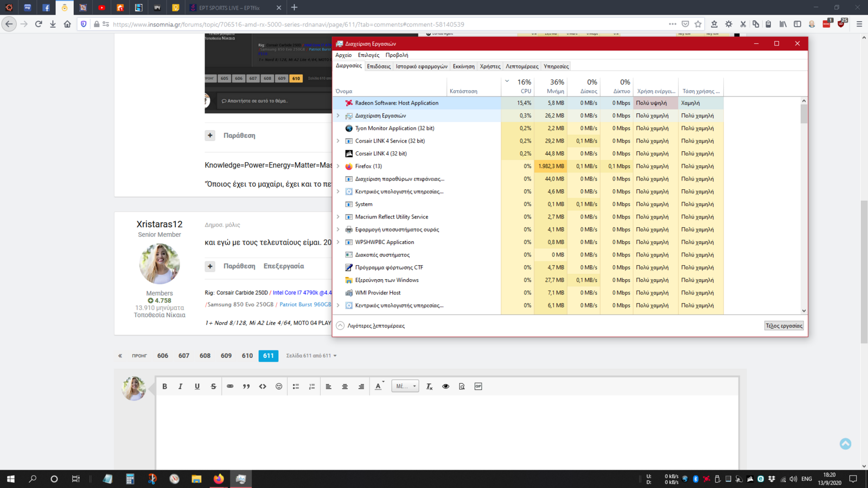Open the Επιλογές menu in Task Manager
Viewport: 868px width, 488px height.
point(368,55)
